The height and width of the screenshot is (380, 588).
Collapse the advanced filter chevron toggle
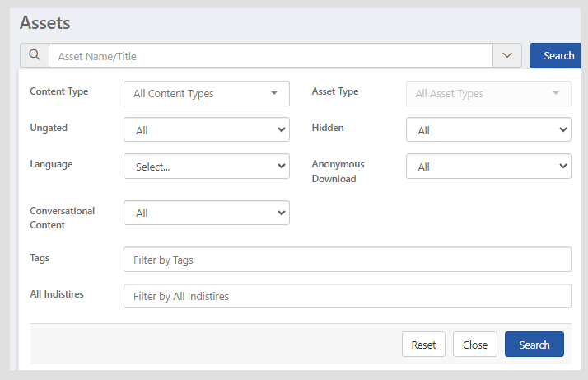click(506, 55)
